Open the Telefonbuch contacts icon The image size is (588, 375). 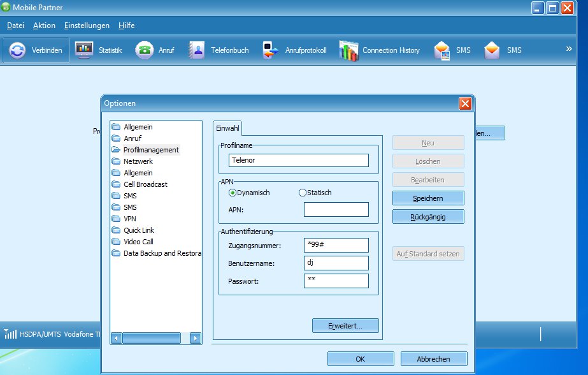pos(197,50)
